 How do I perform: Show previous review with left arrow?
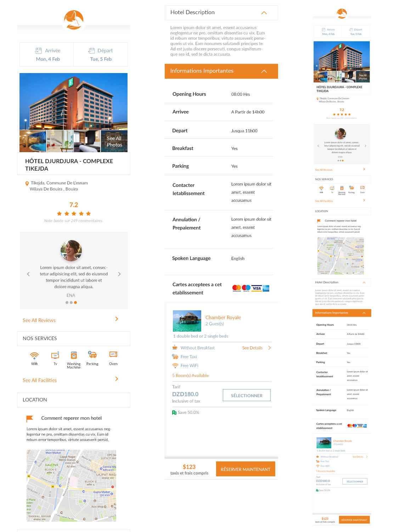(x=28, y=274)
